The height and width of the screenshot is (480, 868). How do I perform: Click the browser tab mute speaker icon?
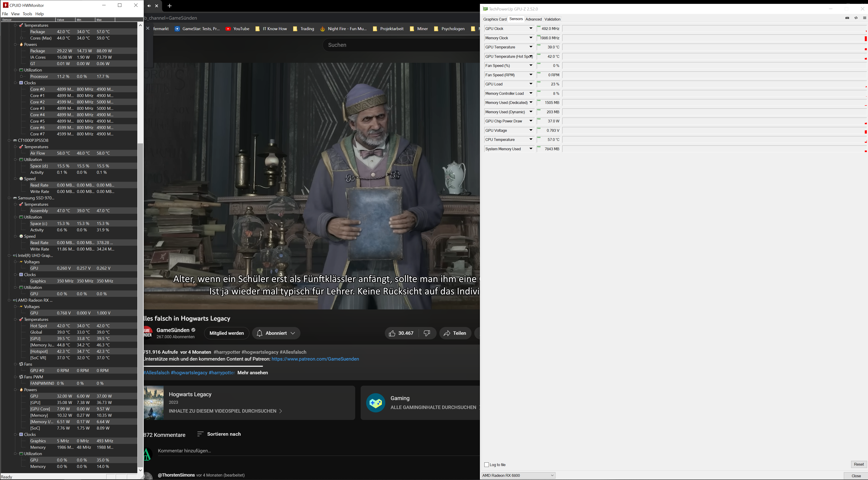pyautogui.click(x=149, y=6)
